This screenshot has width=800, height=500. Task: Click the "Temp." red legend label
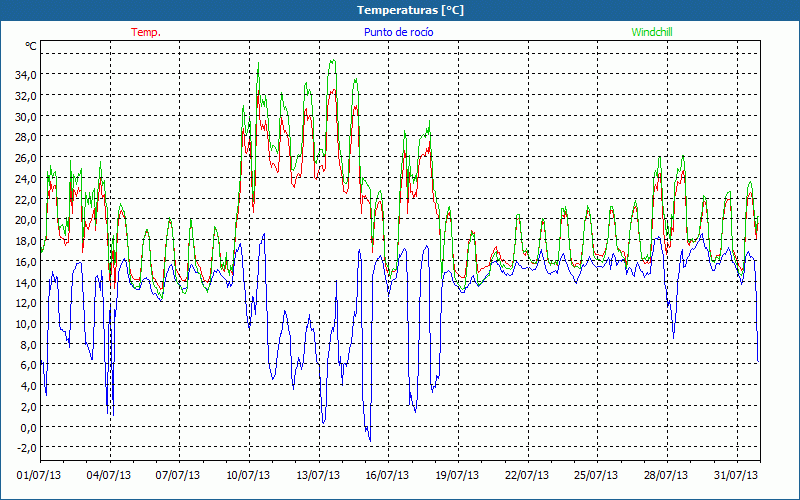click(x=146, y=32)
